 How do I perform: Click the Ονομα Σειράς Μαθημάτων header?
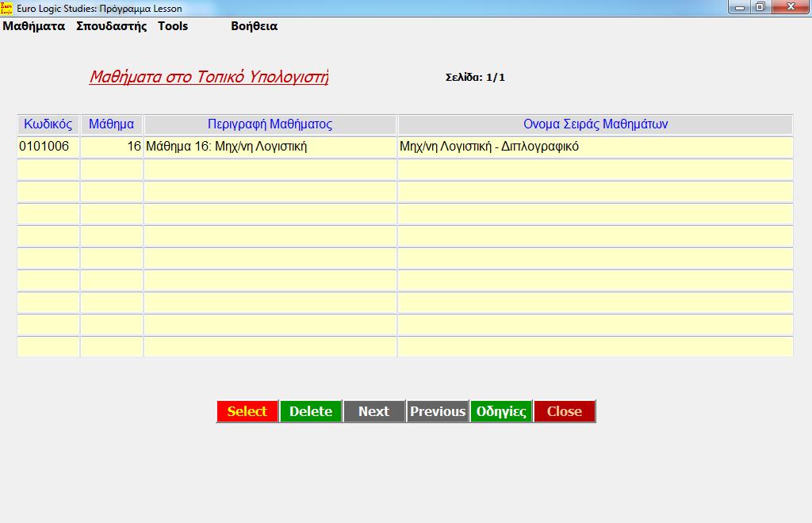click(595, 124)
